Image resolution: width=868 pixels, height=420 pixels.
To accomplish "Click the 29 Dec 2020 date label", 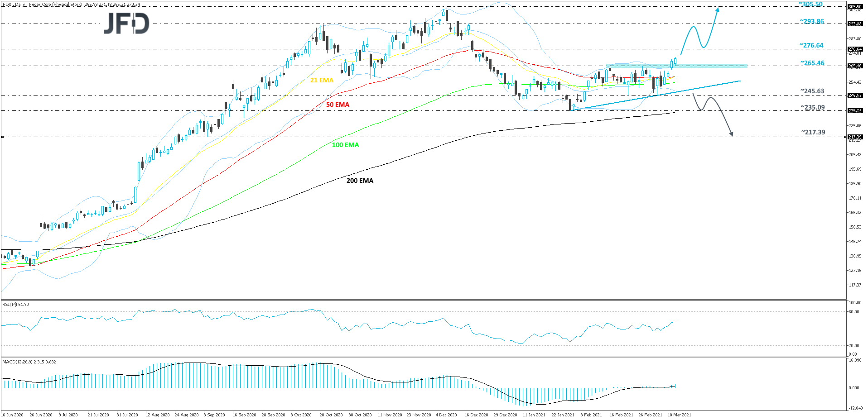I will point(505,415).
